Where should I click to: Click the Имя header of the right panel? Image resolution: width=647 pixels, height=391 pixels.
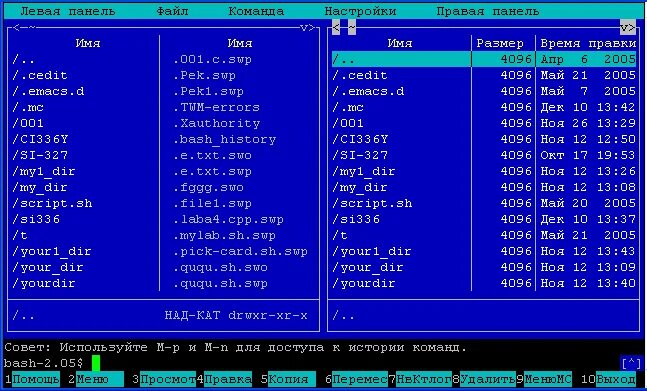click(x=400, y=43)
